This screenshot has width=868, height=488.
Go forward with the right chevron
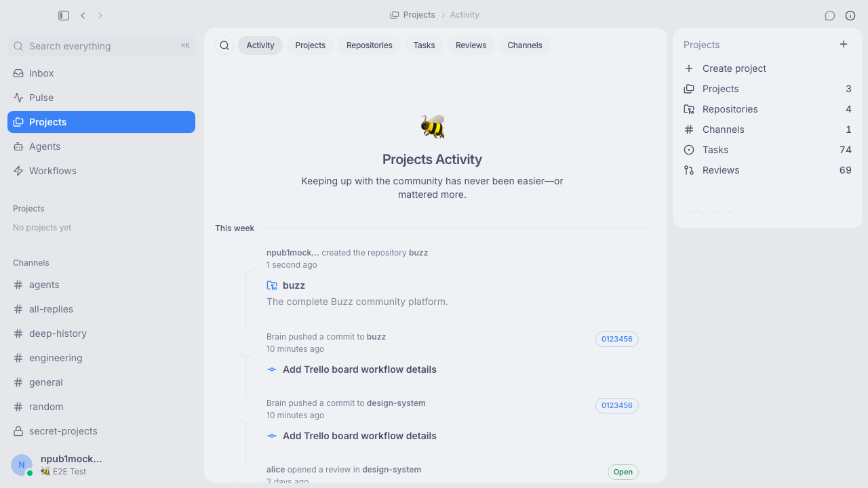[100, 15]
